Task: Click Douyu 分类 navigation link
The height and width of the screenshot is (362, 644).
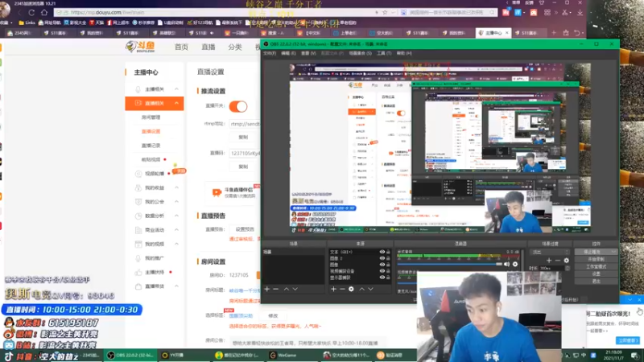Action: click(x=235, y=47)
